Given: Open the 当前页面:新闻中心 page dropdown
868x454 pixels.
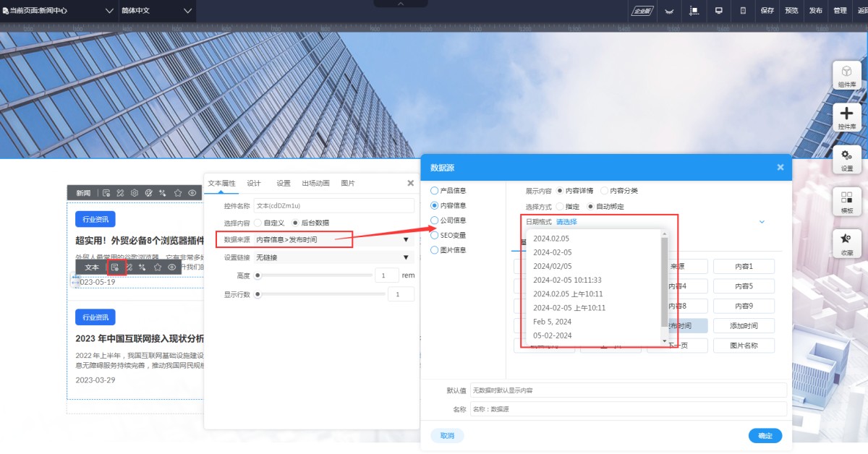Looking at the screenshot, I should [59, 10].
